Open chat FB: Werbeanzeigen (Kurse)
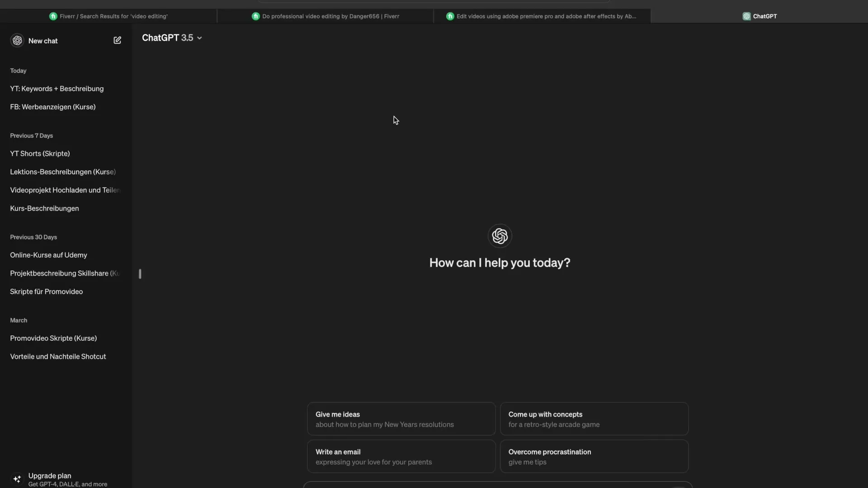 (53, 107)
